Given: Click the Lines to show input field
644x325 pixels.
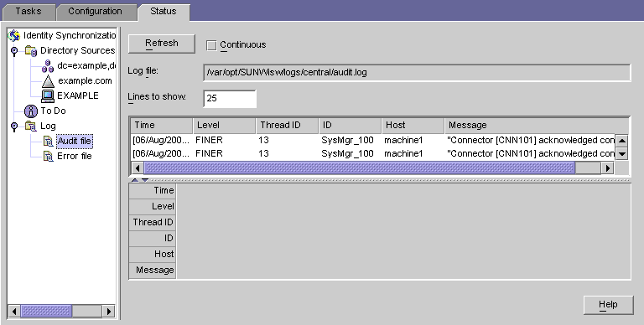Looking at the screenshot, I should pyautogui.click(x=230, y=99).
